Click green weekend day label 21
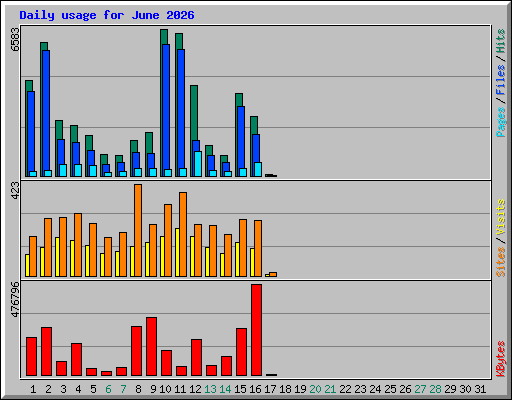 330,389
